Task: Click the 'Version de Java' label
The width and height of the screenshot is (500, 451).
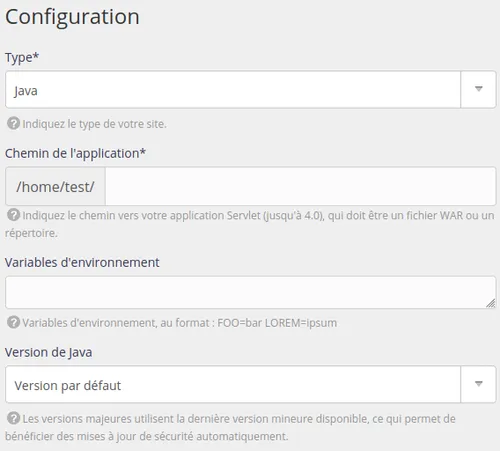Action: pos(48,353)
